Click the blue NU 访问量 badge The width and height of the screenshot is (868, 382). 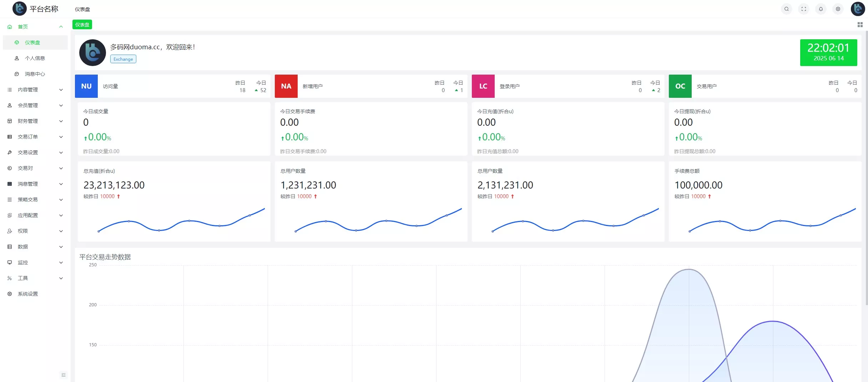(86, 86)
